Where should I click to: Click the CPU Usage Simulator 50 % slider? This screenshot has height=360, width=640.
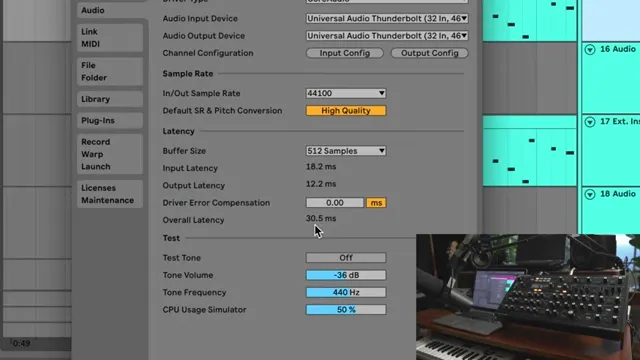pyautogui.click(x=346, y=310)
